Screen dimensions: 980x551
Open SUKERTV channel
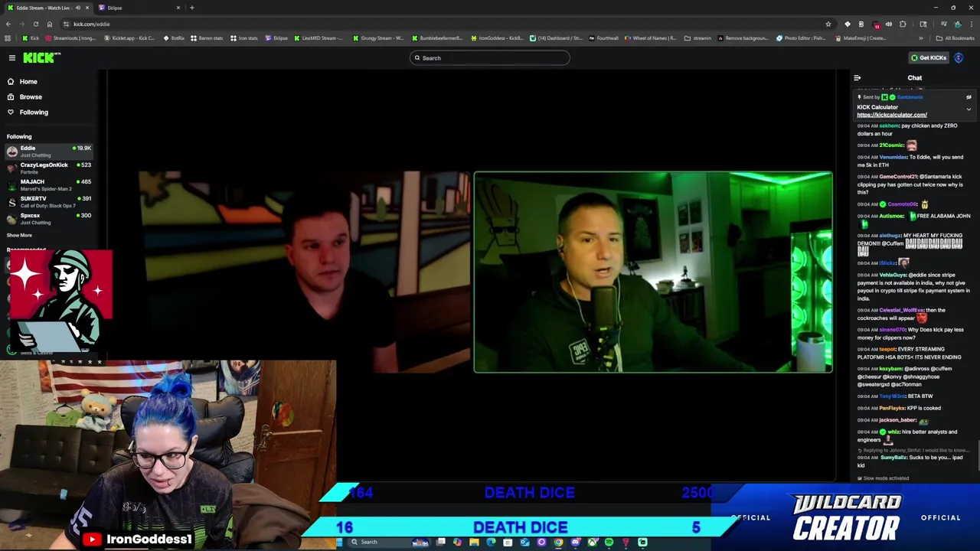[x=49, y=201]
